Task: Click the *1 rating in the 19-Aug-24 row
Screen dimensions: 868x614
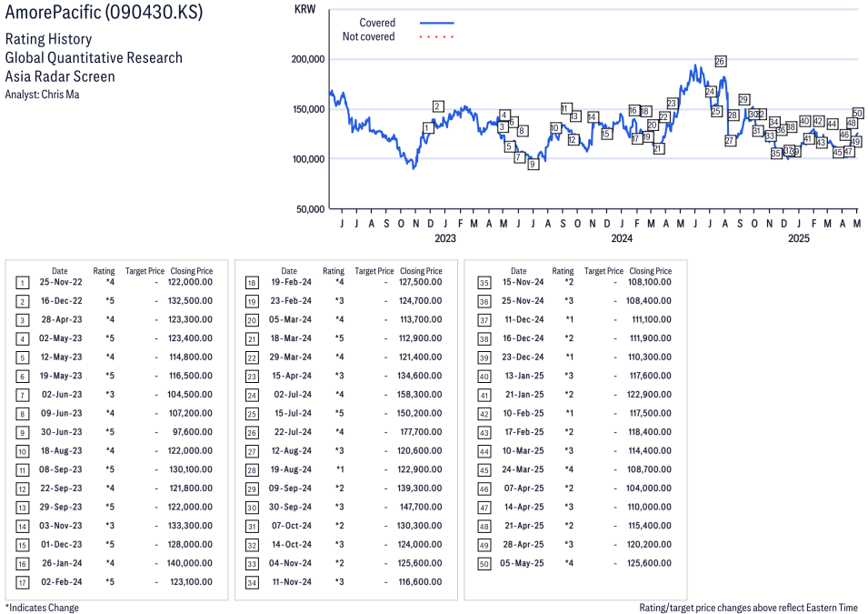Action: click(340, 470)
